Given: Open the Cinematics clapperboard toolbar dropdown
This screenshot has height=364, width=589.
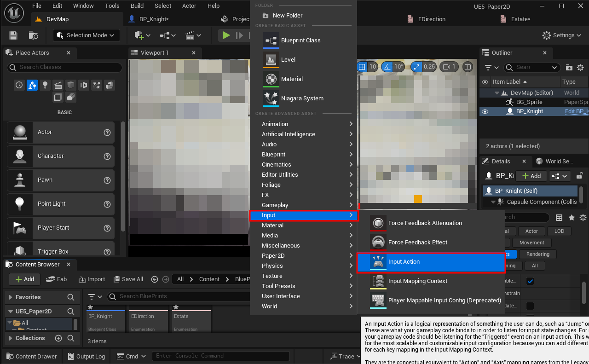Looking at the screenshot, I should (193, 35).
